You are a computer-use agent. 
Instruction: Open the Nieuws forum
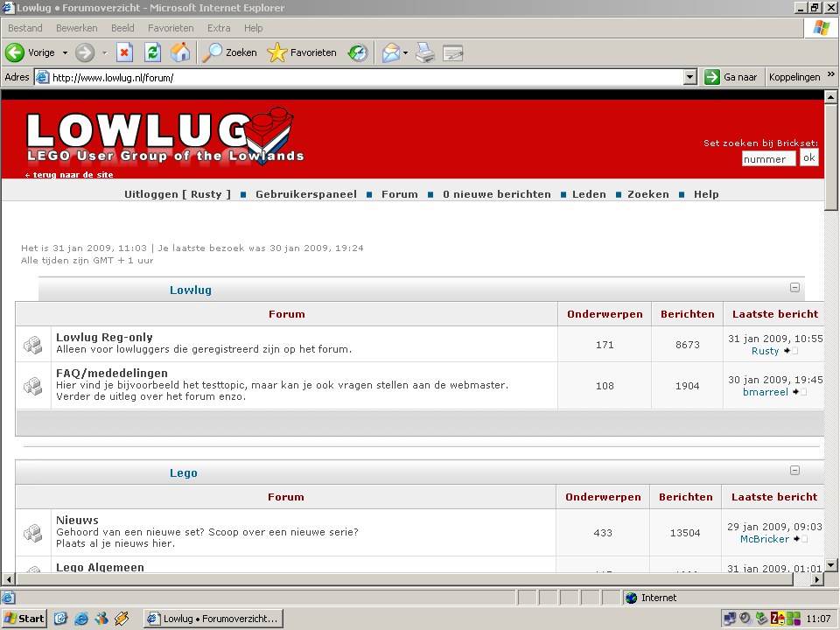point(77,520)
